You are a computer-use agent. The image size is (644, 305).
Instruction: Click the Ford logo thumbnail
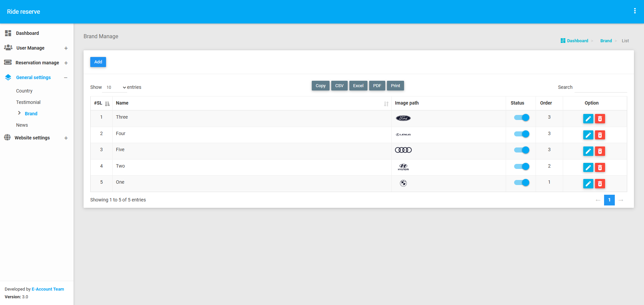pos(403,118)
